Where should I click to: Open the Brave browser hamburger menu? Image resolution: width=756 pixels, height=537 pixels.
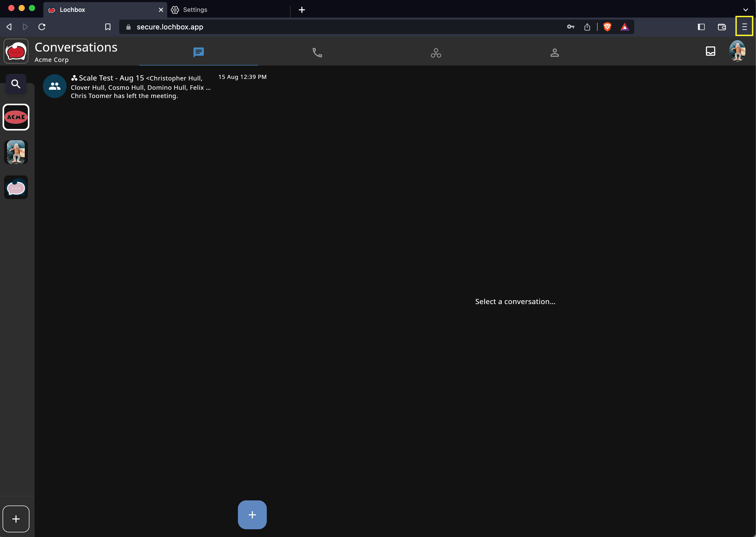[x=744, y=27]
